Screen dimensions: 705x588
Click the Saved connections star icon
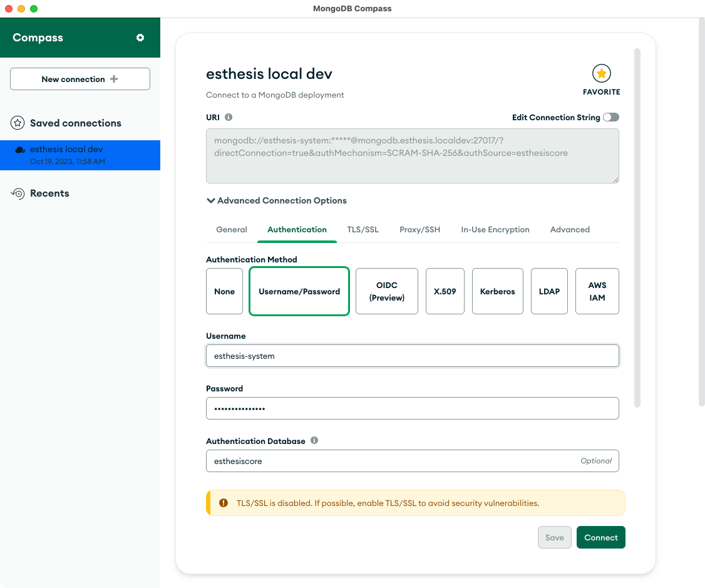[17, 123]
